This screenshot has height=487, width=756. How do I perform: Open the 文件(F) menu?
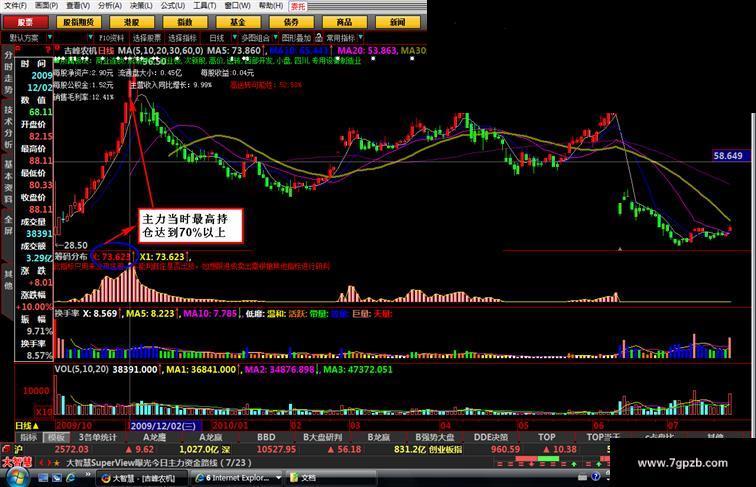coord(15,6)
